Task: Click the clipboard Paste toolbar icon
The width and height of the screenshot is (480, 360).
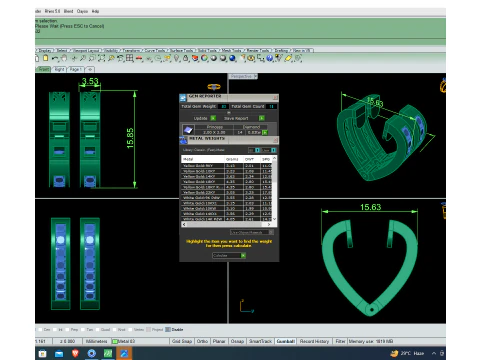Action: pyautogui.click(x=45, y=58)
